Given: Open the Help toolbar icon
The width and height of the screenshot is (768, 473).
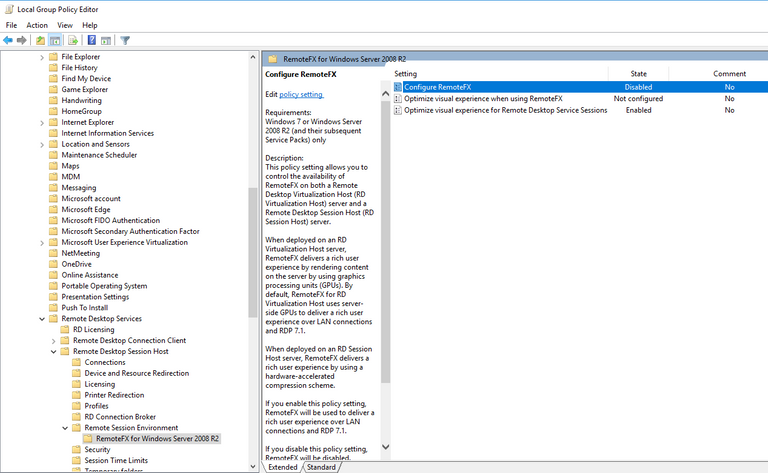Looking at the screenshot, I should click(x=92, y=41).
